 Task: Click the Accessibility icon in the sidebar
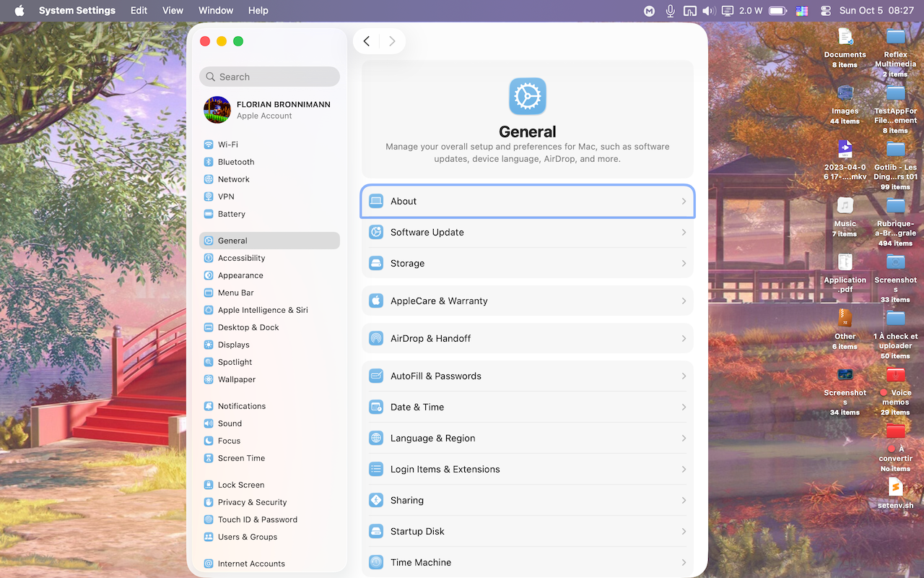click(x=209, y=258)
